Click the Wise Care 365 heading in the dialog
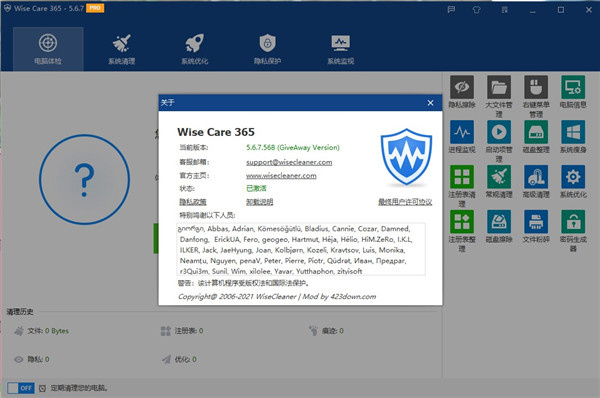600x398 pixels. click(216, 132)
